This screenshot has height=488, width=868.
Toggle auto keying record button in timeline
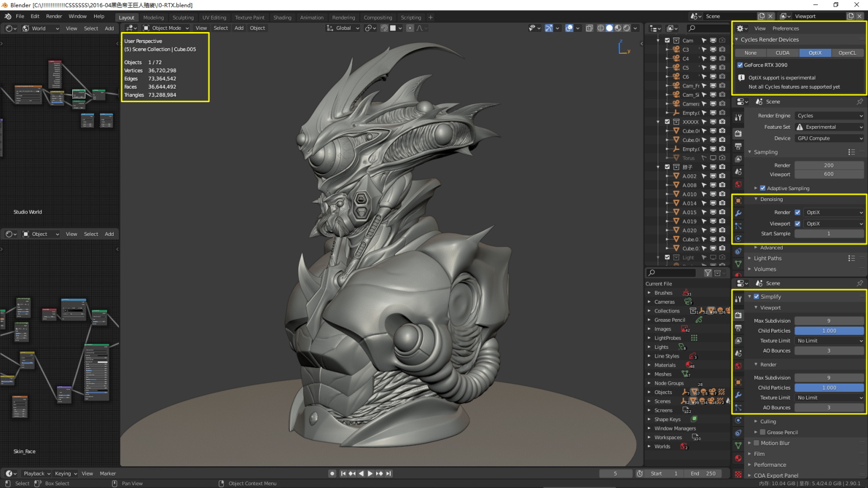point(332,473)
